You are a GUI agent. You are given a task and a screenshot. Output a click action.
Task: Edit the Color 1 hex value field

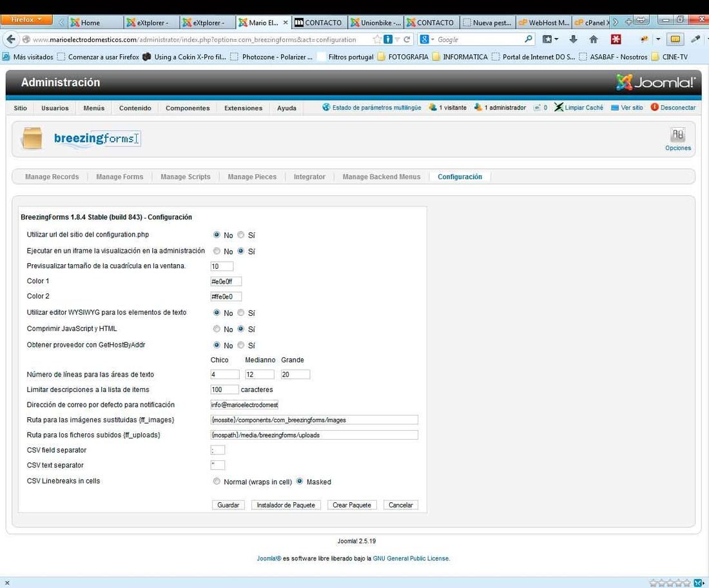(x=226, y=281)
